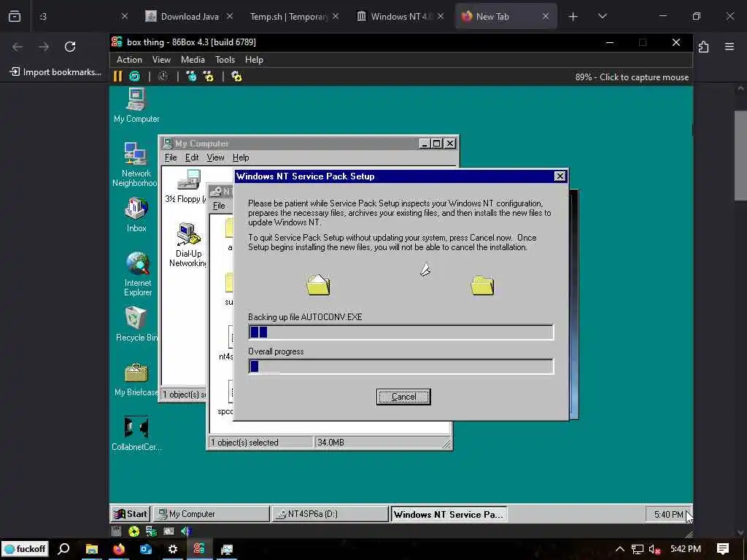This screenshot has width=747, height=560.
Task: Cancel the Service Pack Setup
Action: coord(403,397)
